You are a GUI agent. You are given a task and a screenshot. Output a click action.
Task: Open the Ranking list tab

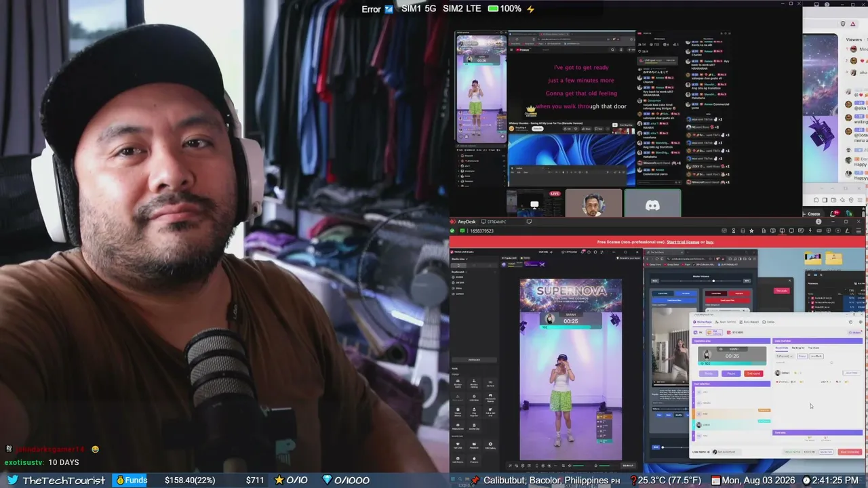(799, 348)
